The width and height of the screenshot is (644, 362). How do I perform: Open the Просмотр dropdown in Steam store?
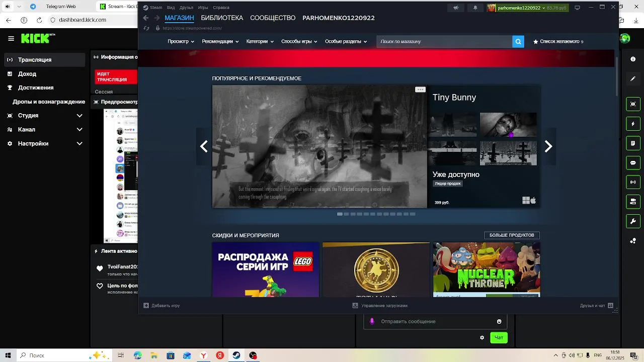(x=181, y=41)
